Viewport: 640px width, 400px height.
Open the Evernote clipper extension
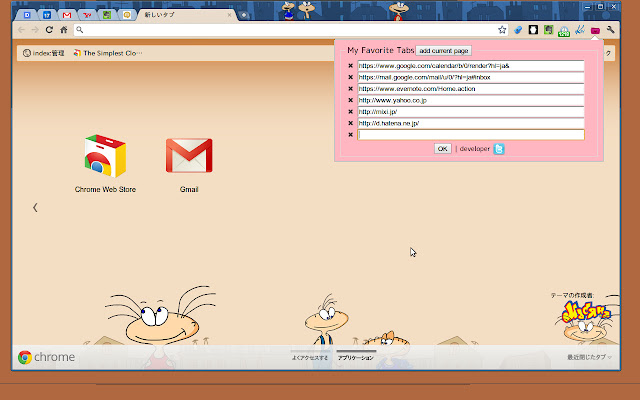(x=548, y=30)
